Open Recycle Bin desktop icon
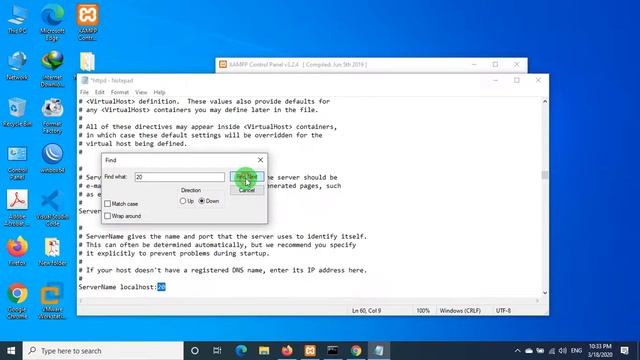This screenshot has height=360, width=640. [17, 112]
